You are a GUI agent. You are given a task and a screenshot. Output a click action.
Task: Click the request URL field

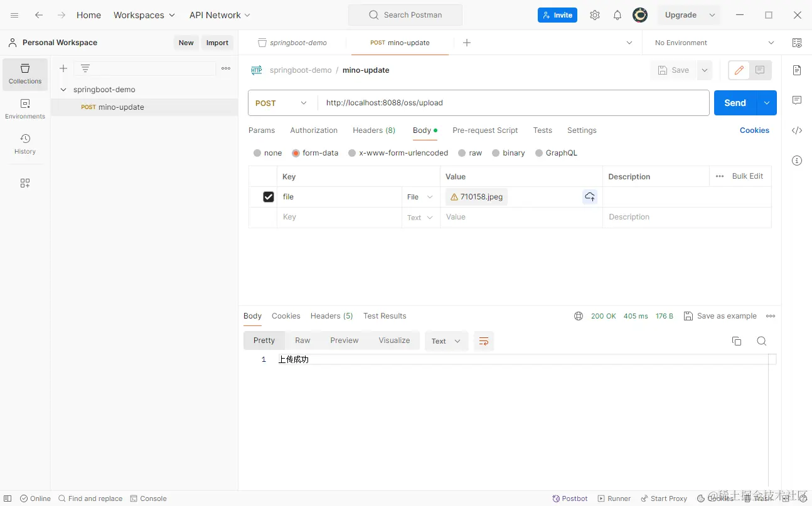[x=513, y=103]
